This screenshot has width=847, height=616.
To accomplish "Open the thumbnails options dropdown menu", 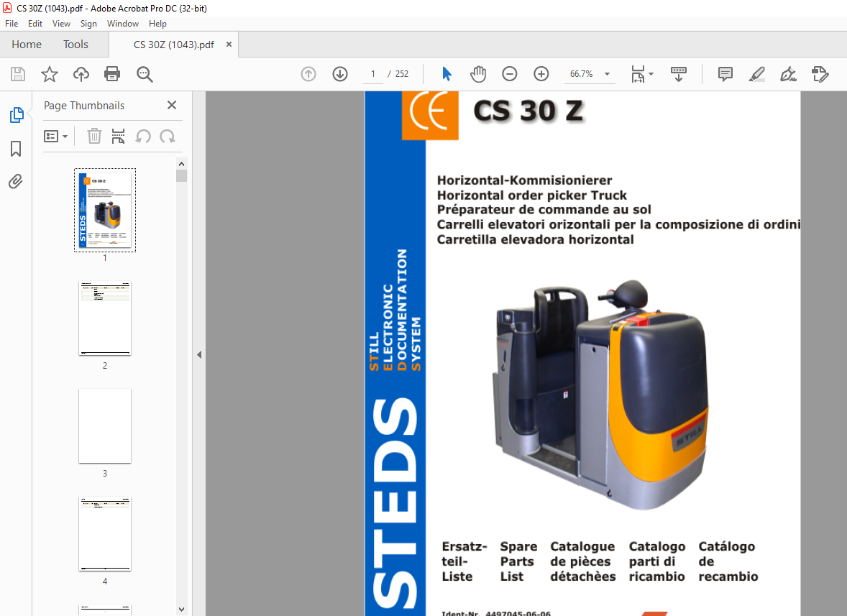I will [x=55, y=136].
